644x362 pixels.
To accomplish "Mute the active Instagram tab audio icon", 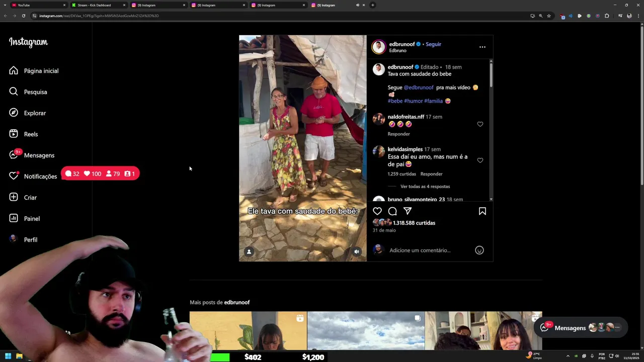I will 357,5.
